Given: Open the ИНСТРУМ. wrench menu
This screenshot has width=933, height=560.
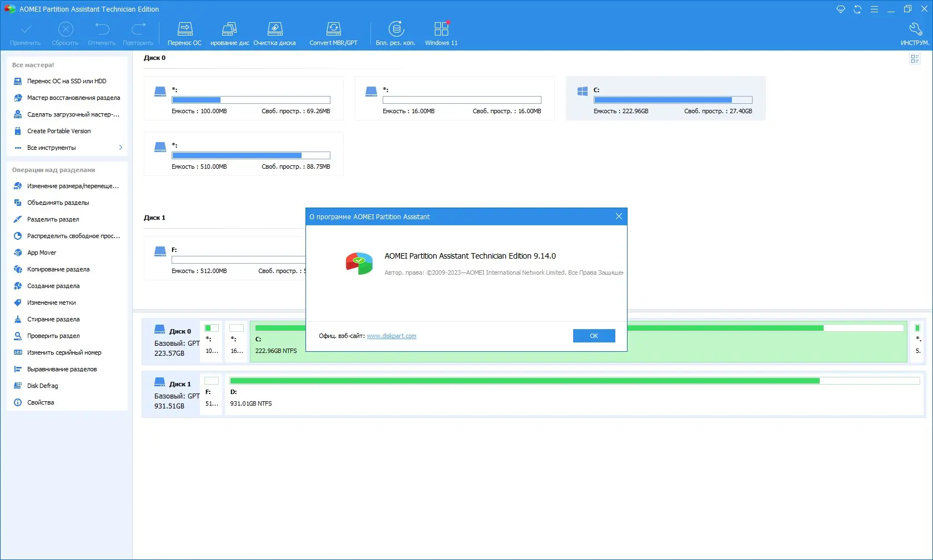Looking at the screenshot, I should pos(914,32).
